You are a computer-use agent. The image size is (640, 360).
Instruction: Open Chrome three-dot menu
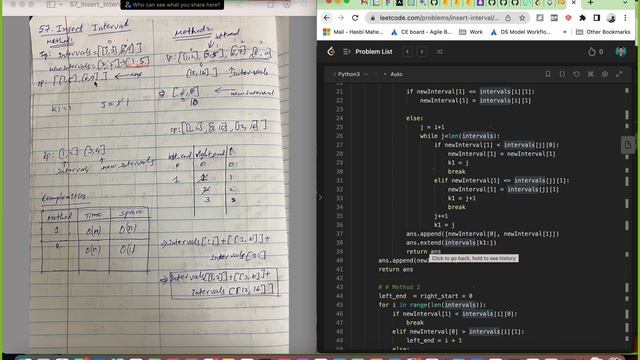625,18
